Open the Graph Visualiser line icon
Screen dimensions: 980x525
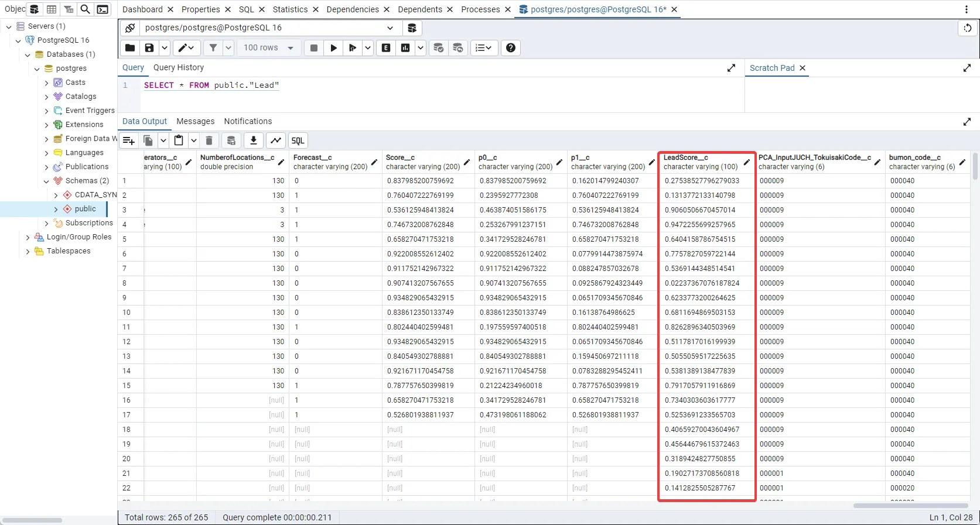click(276, 140)
